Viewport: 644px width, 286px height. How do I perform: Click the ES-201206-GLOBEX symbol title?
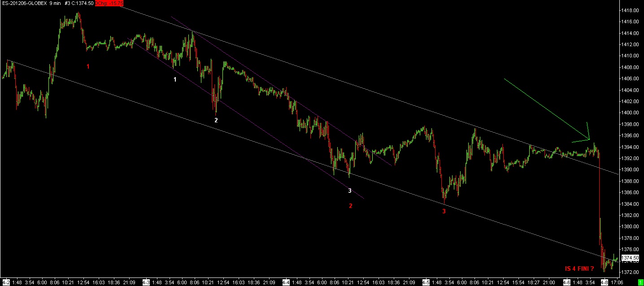pyautogui.click(x=23, y=3)
